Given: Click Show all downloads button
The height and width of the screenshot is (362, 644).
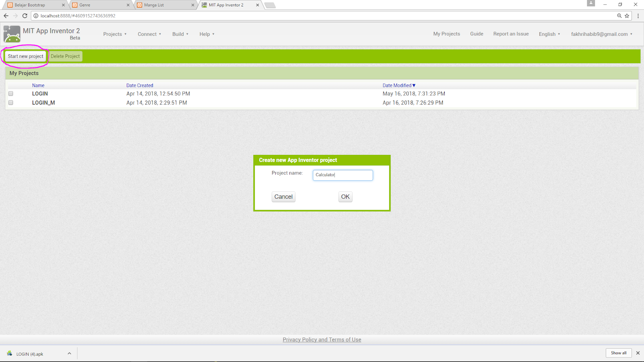Looking at the screenshot, I should coord(619,353).
